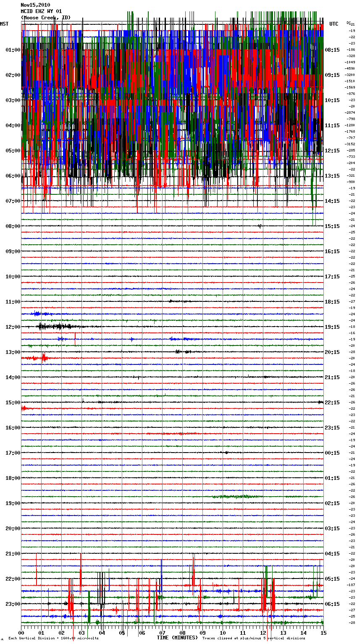Click the "DC" column header

(x=349, y=23)
